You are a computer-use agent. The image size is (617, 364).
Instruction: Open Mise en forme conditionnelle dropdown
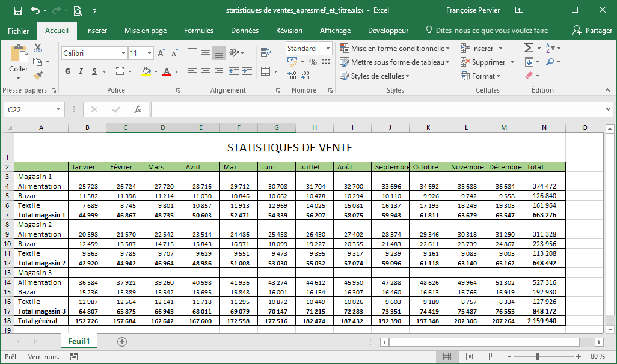click(394, 49)
